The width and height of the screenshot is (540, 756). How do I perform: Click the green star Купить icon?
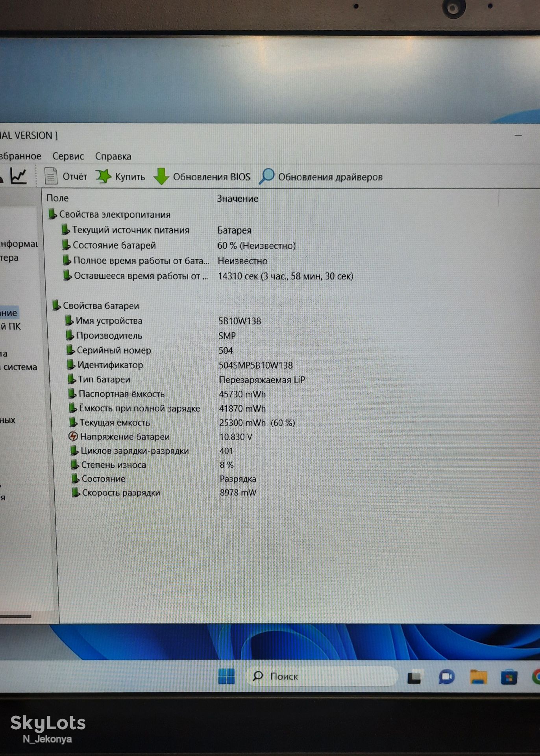[x=104, y=176]
